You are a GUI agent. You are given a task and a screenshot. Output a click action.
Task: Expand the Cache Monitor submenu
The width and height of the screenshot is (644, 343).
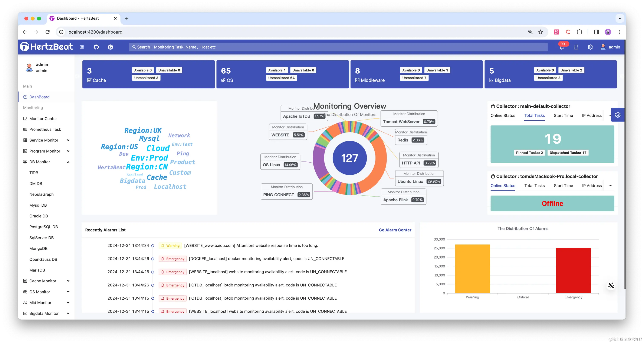click(68, 281)
